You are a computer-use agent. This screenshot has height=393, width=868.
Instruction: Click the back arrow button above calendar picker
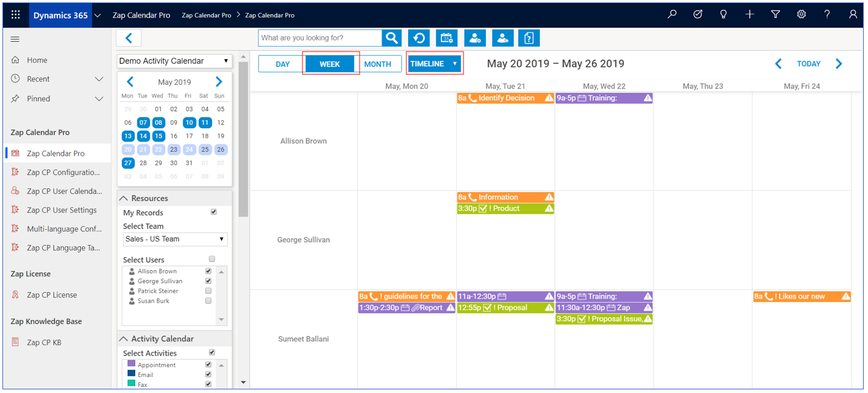point(129,38)
